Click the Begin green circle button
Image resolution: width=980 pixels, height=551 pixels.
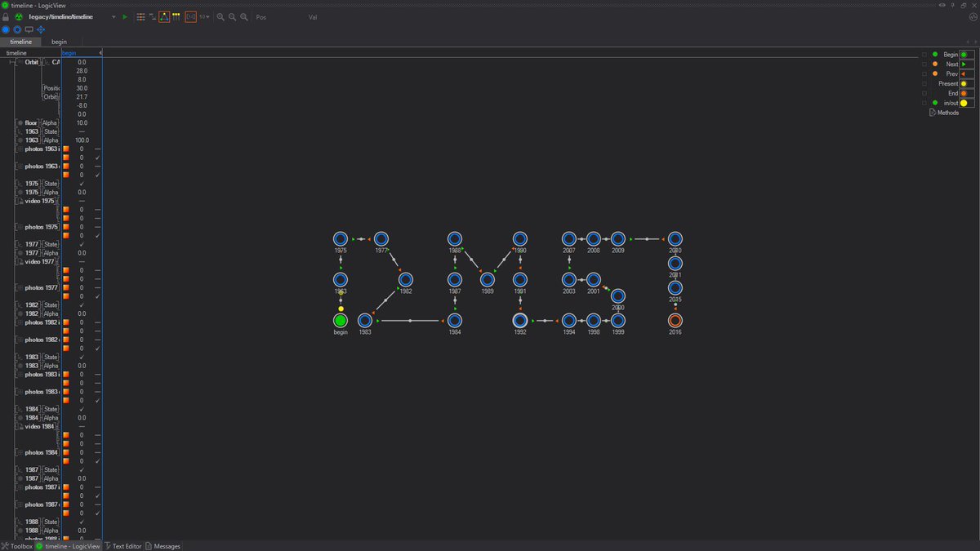[967, 54]
